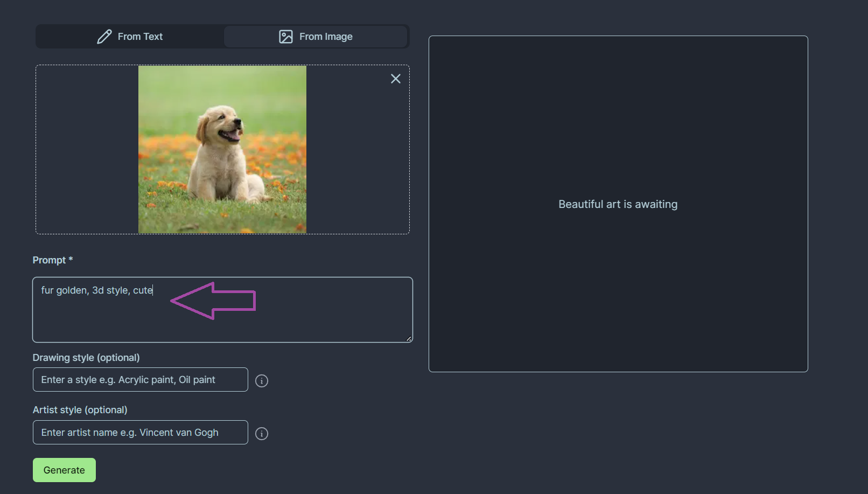Switch to the From Text tab label
Viewport: 868px width, 494px height.
click(x=140, y=37)
